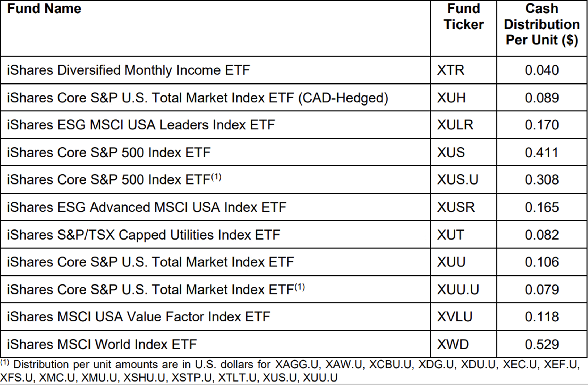Click the 0.411 distribution value
The image size is (588, 385).
click(x=542, y=153)
